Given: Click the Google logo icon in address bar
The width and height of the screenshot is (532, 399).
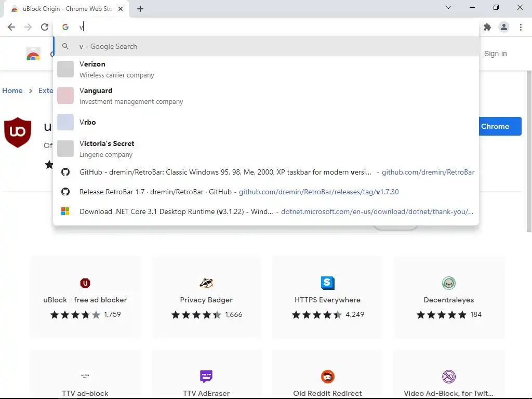Looking at the screenshot, I should (x=65, y=27).
